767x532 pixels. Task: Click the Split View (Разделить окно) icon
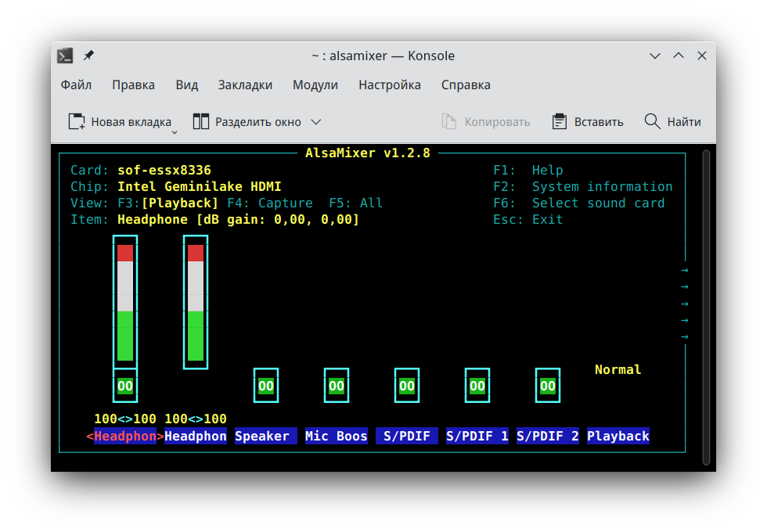click(x=201, y=121)
